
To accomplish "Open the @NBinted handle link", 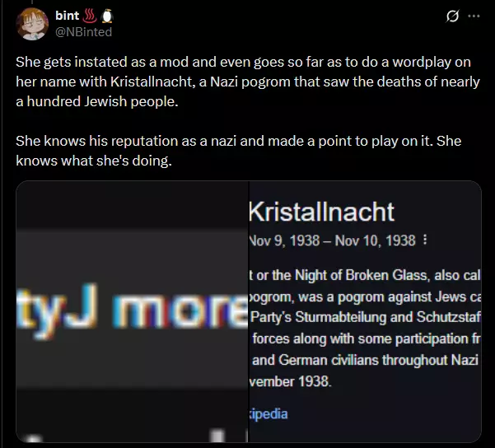I will 84,32.
